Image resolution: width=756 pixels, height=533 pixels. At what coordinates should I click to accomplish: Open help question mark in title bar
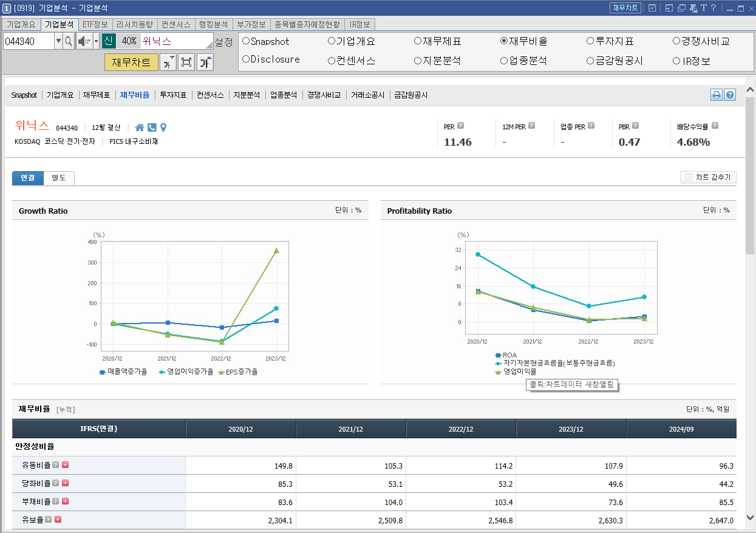click(713, 8)
